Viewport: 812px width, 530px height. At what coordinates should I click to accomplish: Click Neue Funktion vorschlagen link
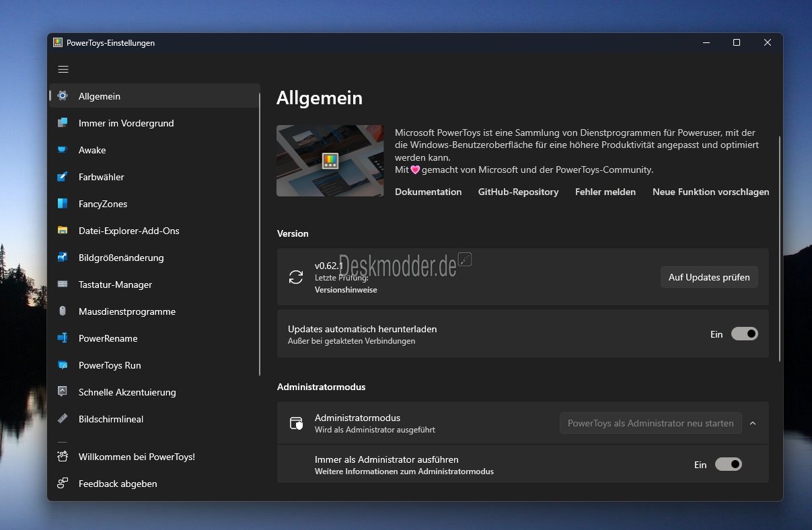click(x=711, y=192)
